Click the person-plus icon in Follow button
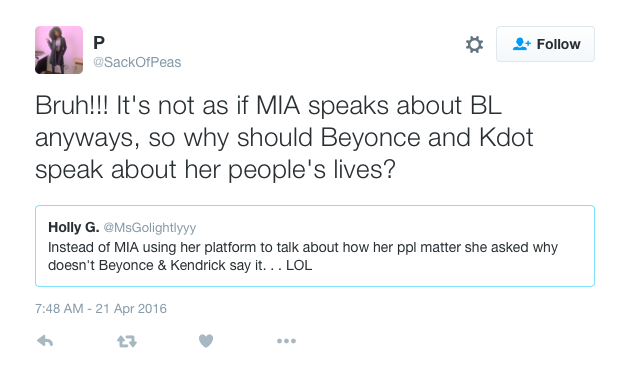This screenshot has height=380, width=632. pyautogui.click(x=522, y=44)
